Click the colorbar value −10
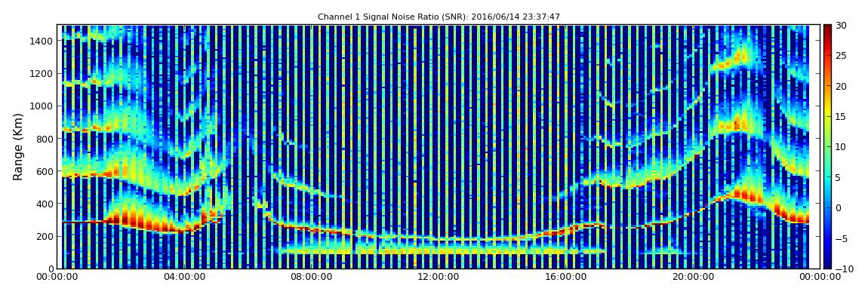Viewport: 868px width, 307px height. coord(842,269)
